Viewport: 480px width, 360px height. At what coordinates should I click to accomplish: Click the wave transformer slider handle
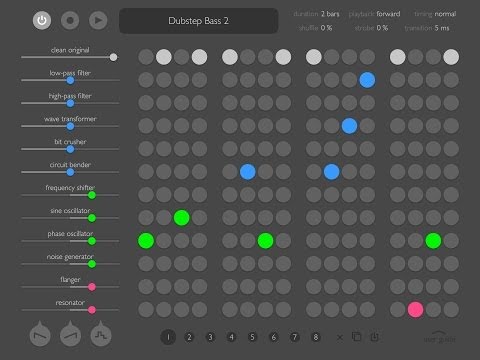[70, 126]
